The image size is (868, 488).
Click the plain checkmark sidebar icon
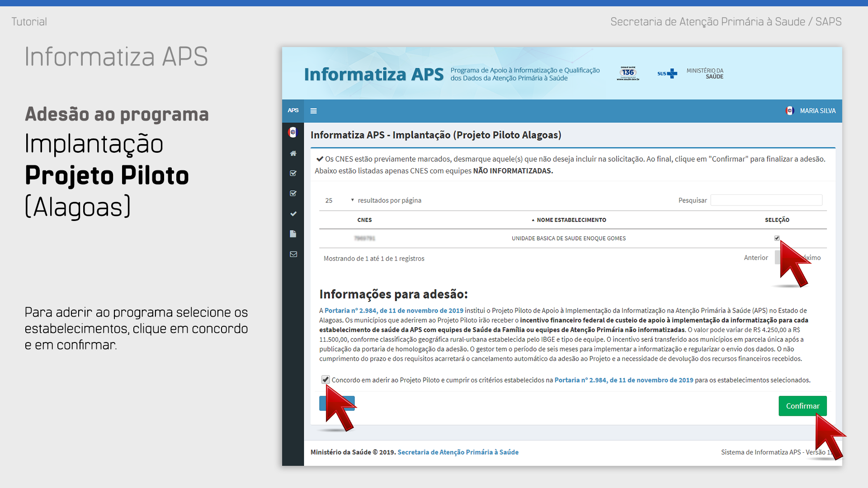[x=293, y=214]
